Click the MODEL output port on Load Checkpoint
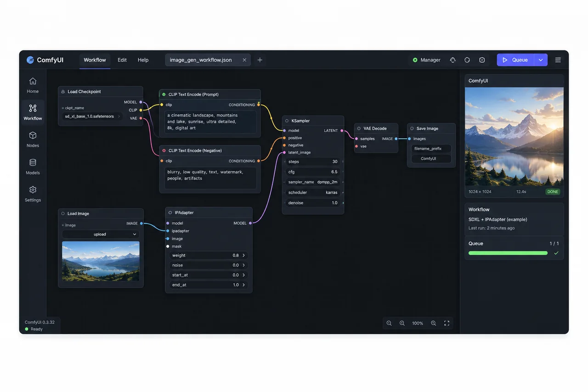Viewport: 588px width, 392px height. tap(141, 102)
